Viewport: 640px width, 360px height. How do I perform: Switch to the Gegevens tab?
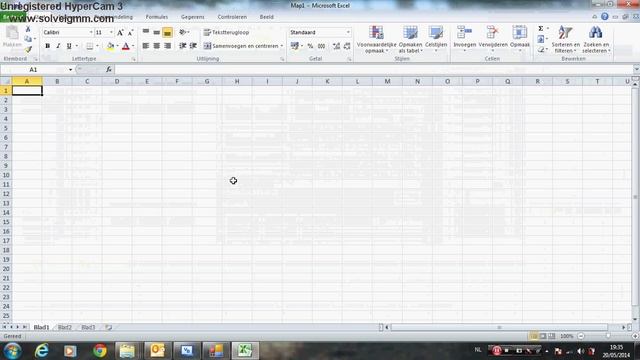click(x=192, y=17)
